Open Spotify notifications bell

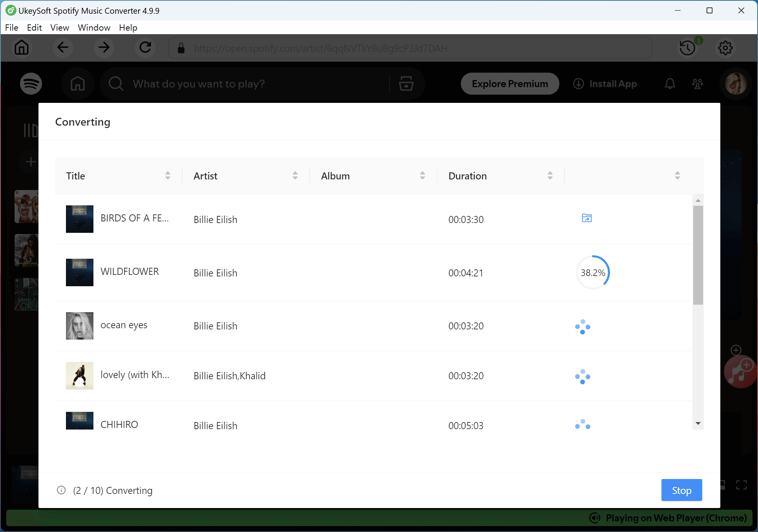pos(670,84)
